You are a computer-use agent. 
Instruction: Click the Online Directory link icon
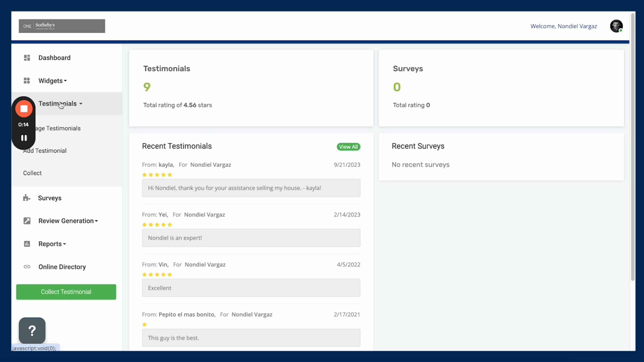click(x=27, y=267)
